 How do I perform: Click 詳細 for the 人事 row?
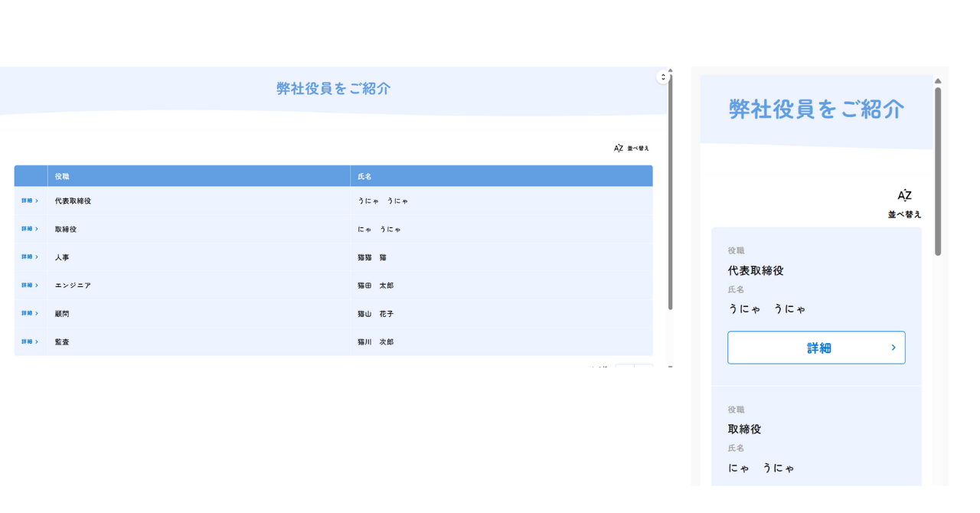pos(29,256)
